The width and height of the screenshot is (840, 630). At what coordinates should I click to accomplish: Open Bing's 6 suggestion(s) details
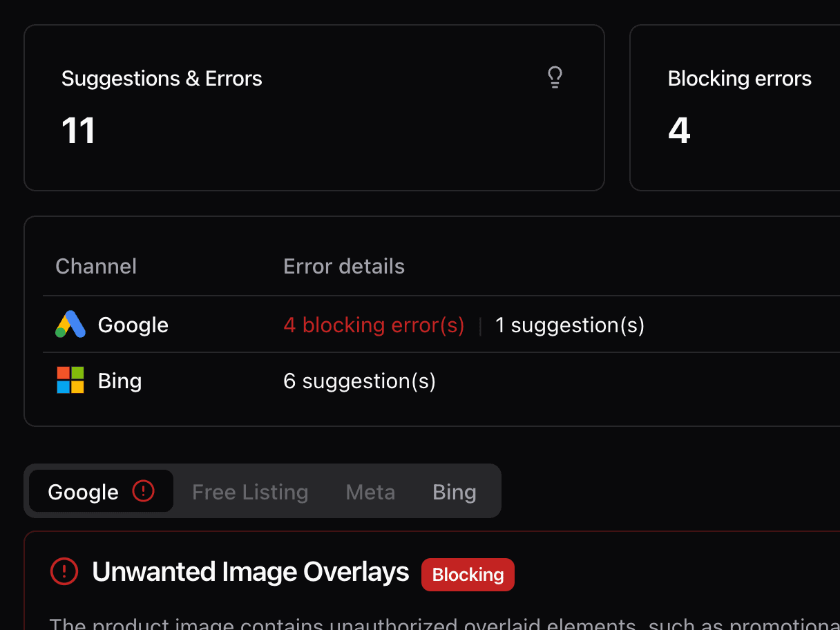(x=359, y=381)
